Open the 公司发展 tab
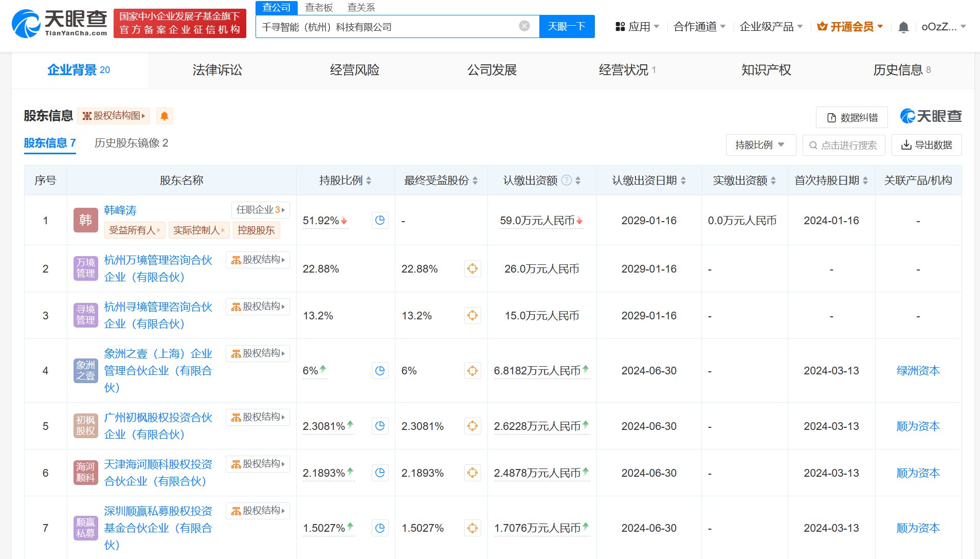 pos(492,70)
